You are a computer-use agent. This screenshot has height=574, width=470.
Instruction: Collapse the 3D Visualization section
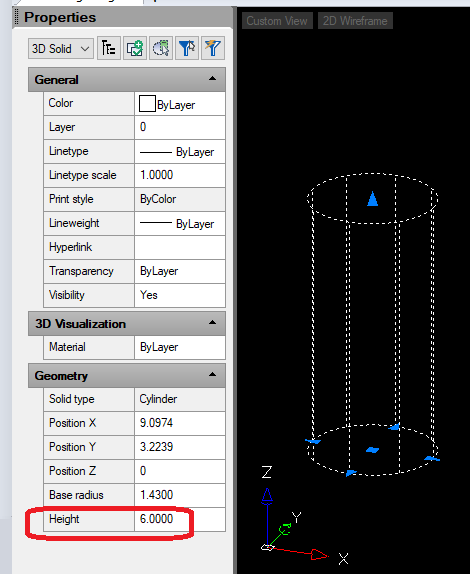[x=212, y=323]
